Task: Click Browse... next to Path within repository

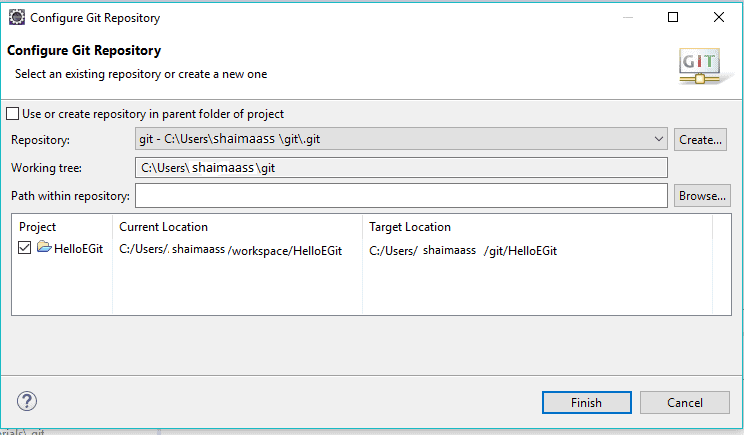Action: click(x=701, y=196)
